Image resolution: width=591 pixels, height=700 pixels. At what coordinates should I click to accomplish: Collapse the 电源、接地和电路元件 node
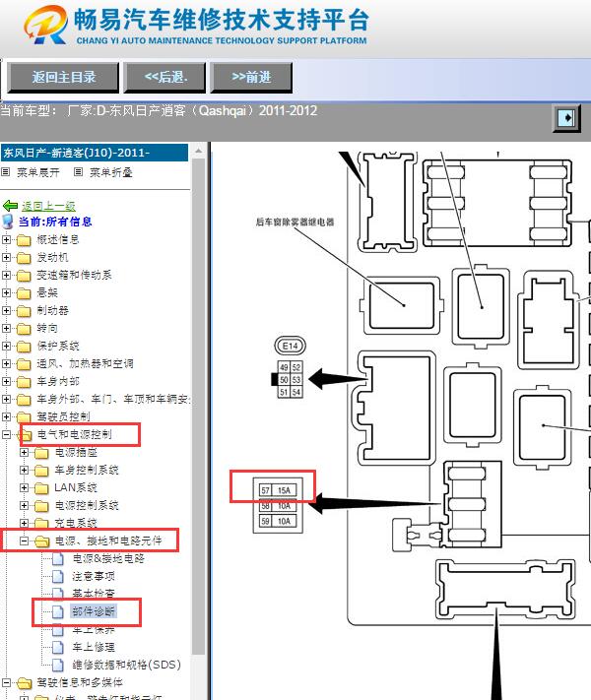tap(24, 541)
